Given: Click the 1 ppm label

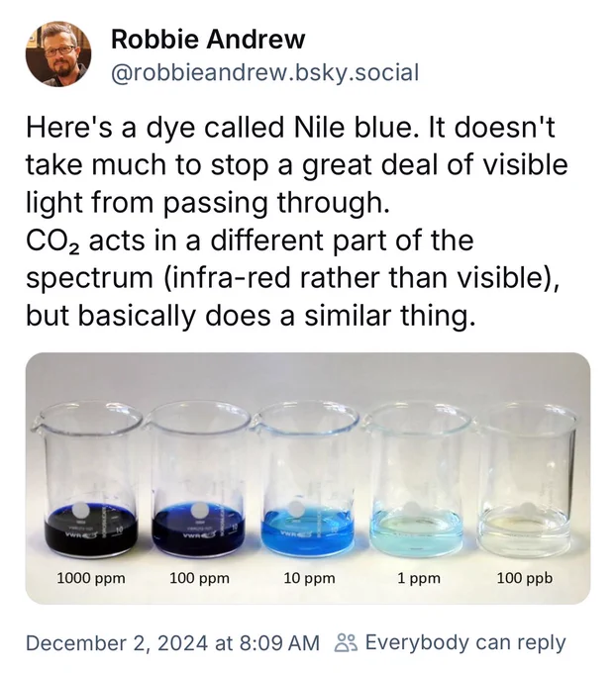Looking at the screenshot, I should [x=419, y=578].
